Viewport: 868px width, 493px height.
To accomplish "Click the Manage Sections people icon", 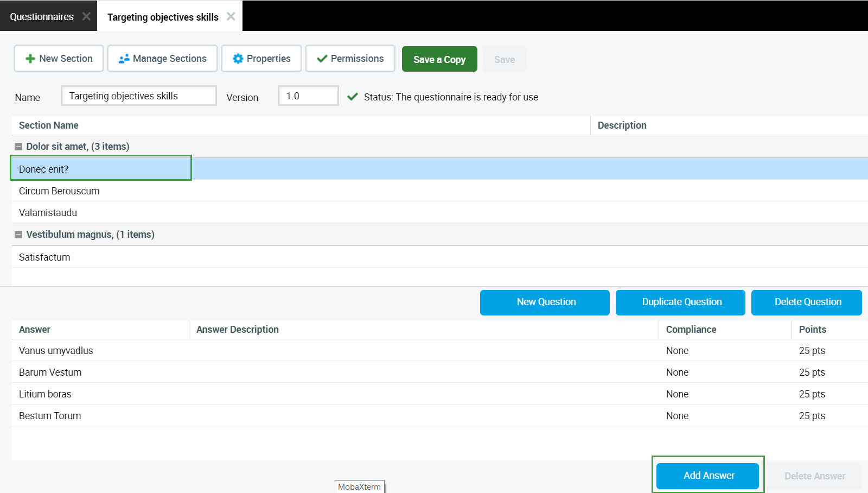I will (x=124, y=59).
